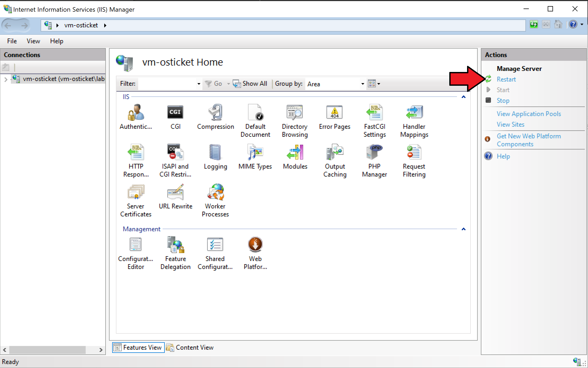Open the Help menu
Viewport: 588px width, 368px height.
[x=57, y=41]
